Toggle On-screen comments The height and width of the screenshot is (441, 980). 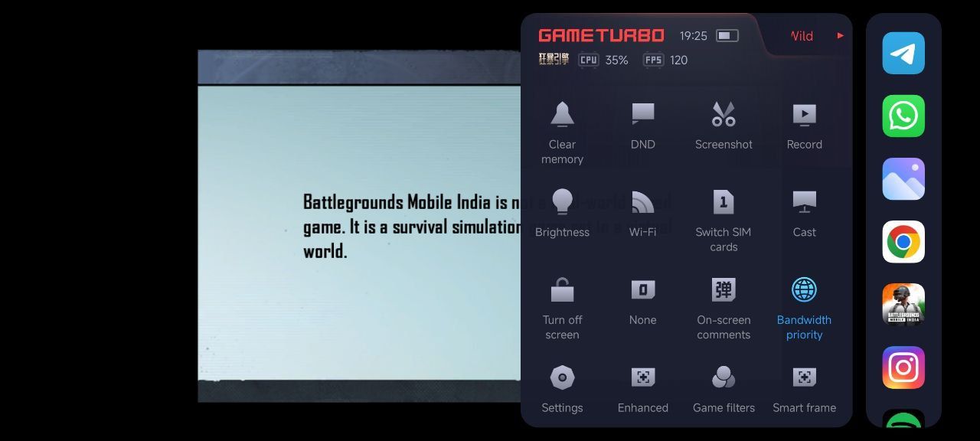pyautogui.click(x=724, y=289)
